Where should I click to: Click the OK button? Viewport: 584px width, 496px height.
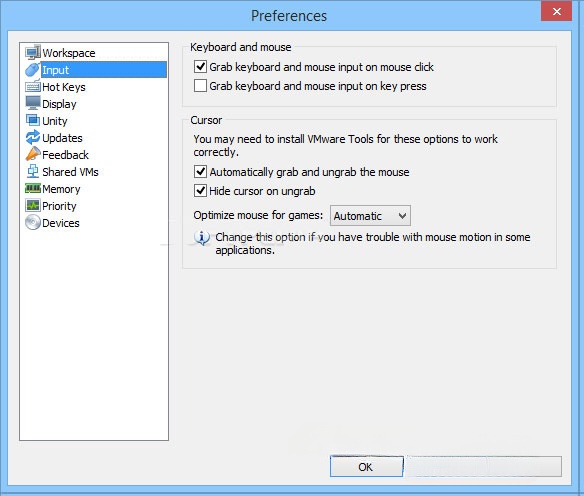point(366,467)
